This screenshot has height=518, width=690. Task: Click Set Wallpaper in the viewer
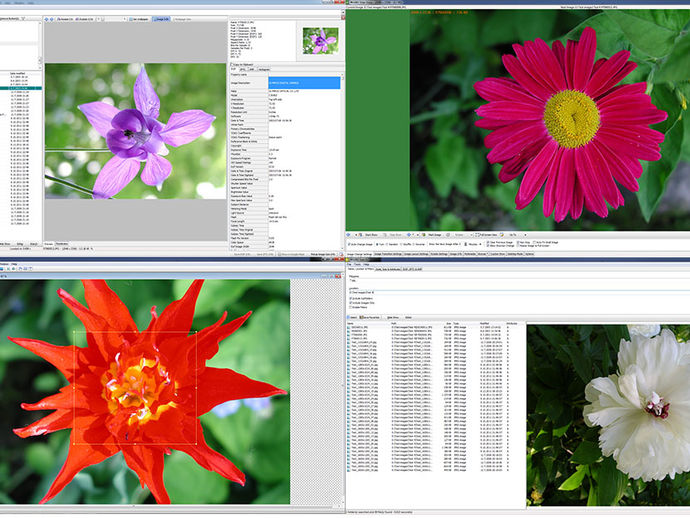click(x=141, y=19)
